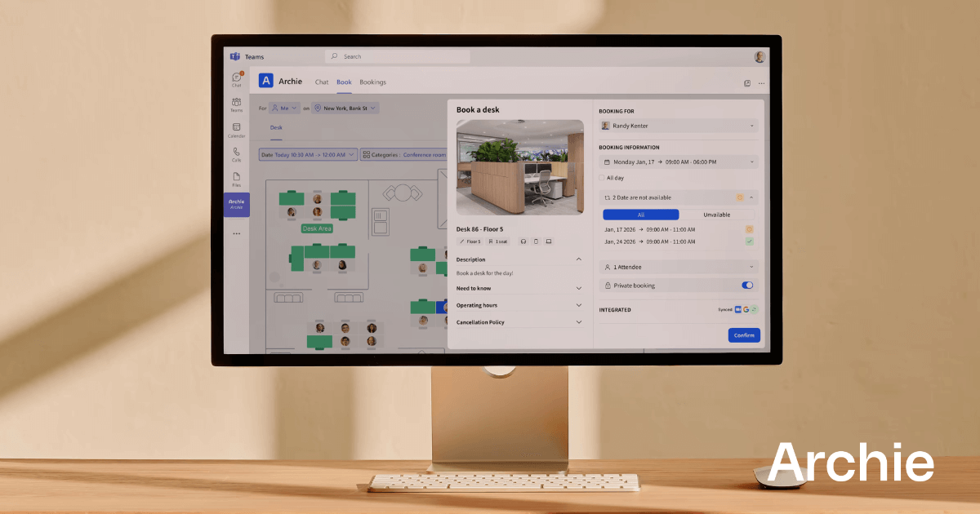The image size is (980, 514).
Task: Open Archie's Chat tab
Action: click(x=322, y=82)
